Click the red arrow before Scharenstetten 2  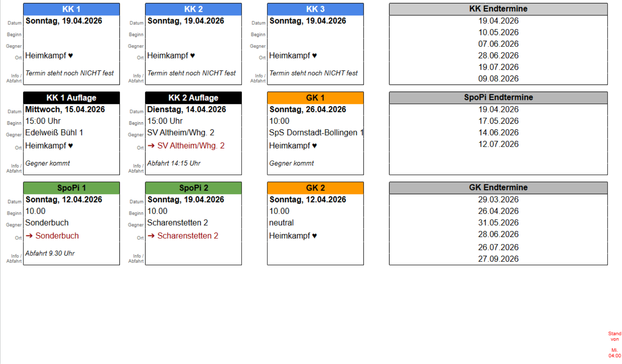(x=151, y=236)
